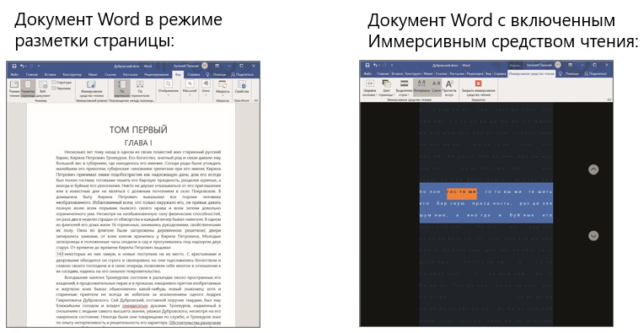The image size is (644, 333).
Task: Click Save icon in right immersive window
Action: point(368,66)
